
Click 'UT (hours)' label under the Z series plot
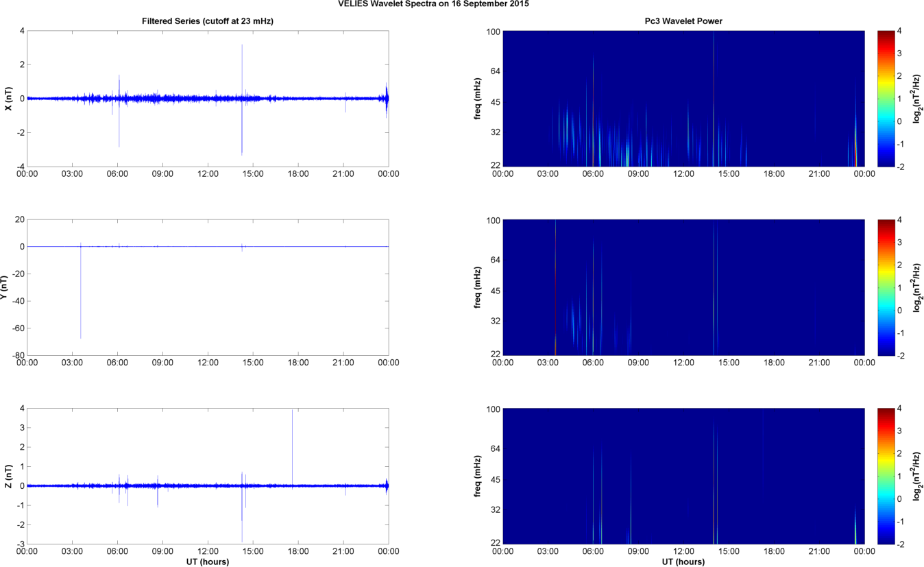coord(207,562)
